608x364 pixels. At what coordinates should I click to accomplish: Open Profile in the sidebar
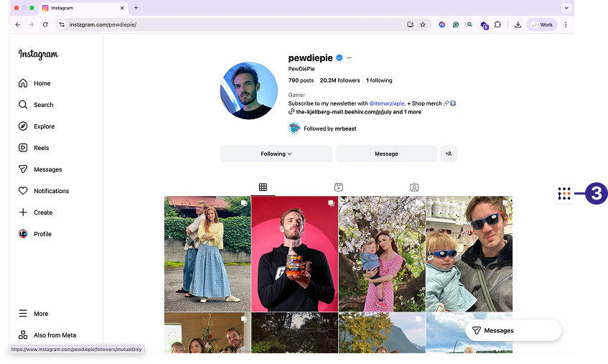pyautogui.click(x=35, y=234)
